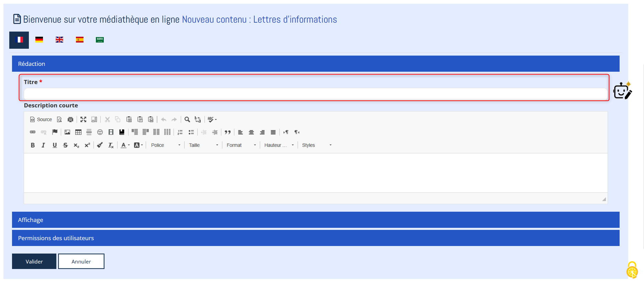Add a block quote

click(227, 132)
